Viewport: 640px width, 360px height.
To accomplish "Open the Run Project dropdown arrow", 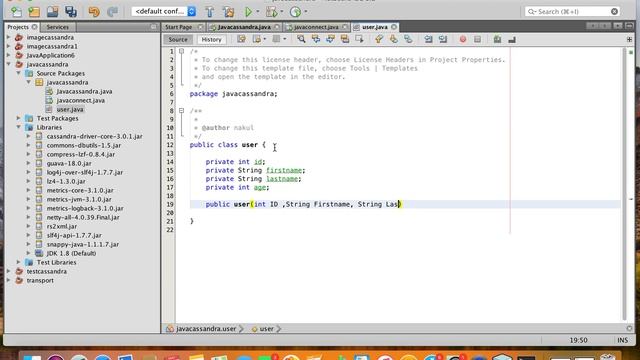I will (x=258, y=12).
